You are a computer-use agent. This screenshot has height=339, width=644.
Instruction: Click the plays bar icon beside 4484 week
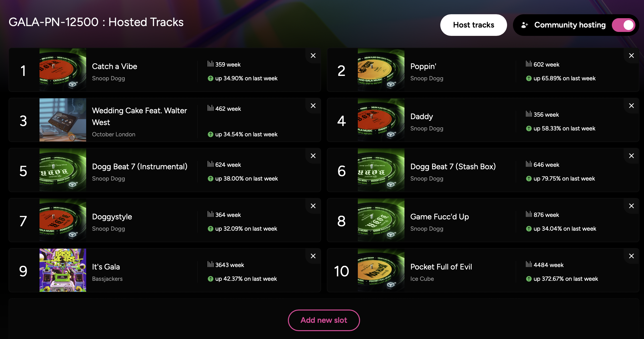[528, 264]
